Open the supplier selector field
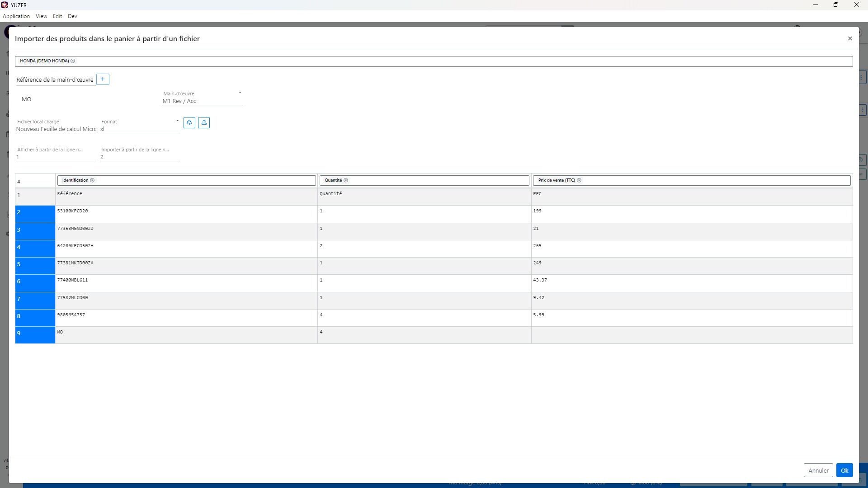The width and height of the screenshot is (868, 488). point(452,61)
